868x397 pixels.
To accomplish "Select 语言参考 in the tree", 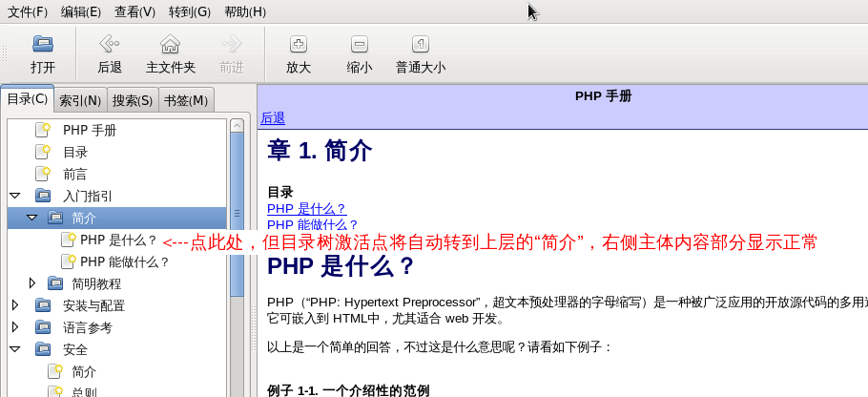I will pyautogui.click(x=88, y=327).
